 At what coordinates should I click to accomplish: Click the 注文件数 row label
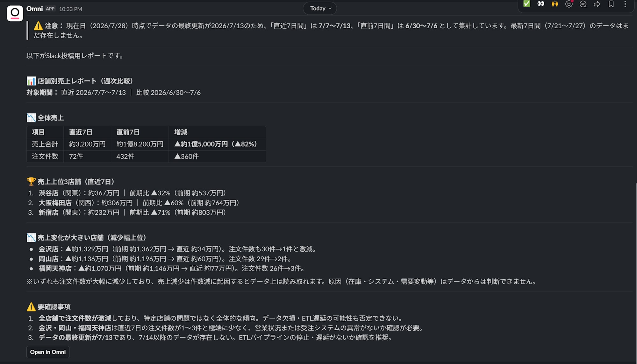tap(45, 157)
